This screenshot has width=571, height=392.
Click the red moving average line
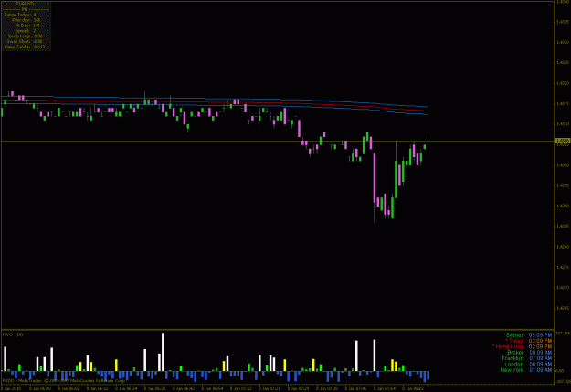click(x=215, y=101)
